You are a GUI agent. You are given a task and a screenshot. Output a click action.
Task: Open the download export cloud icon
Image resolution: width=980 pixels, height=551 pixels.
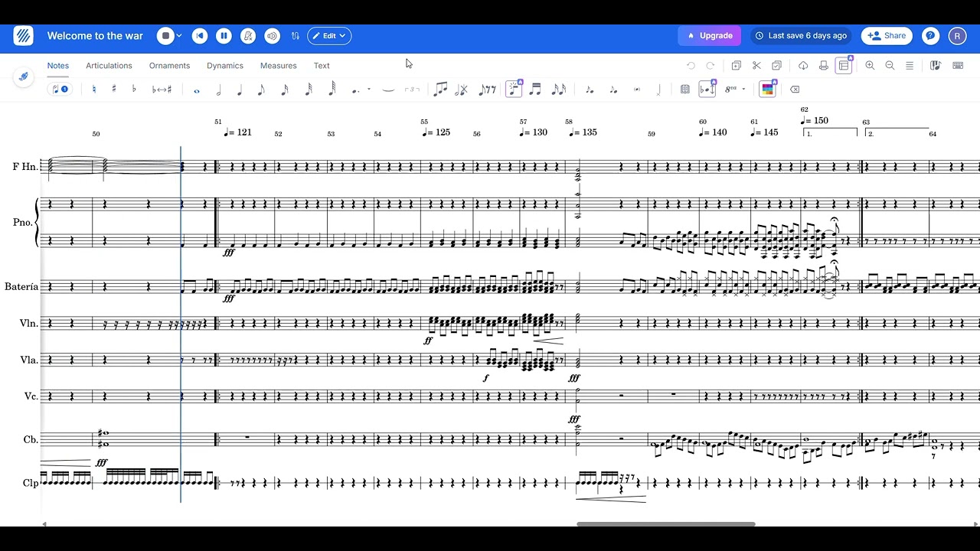point(803,66)
